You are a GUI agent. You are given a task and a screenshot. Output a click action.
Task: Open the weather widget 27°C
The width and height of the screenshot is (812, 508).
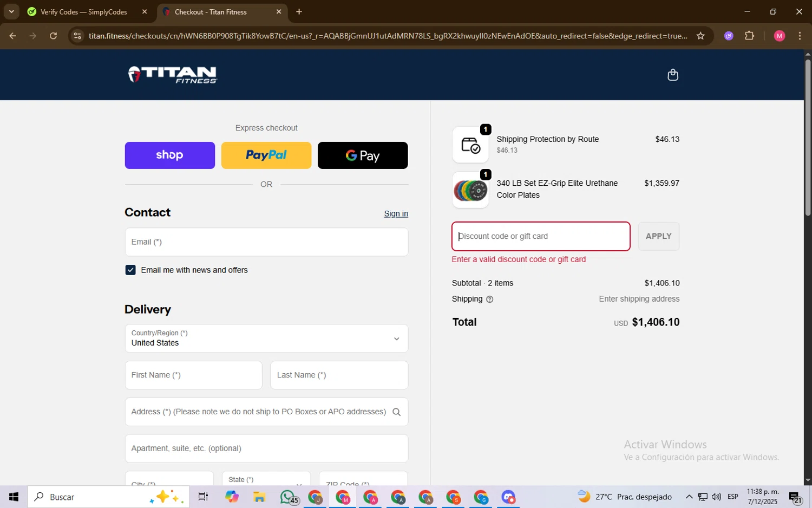click(x=625, y=497)
